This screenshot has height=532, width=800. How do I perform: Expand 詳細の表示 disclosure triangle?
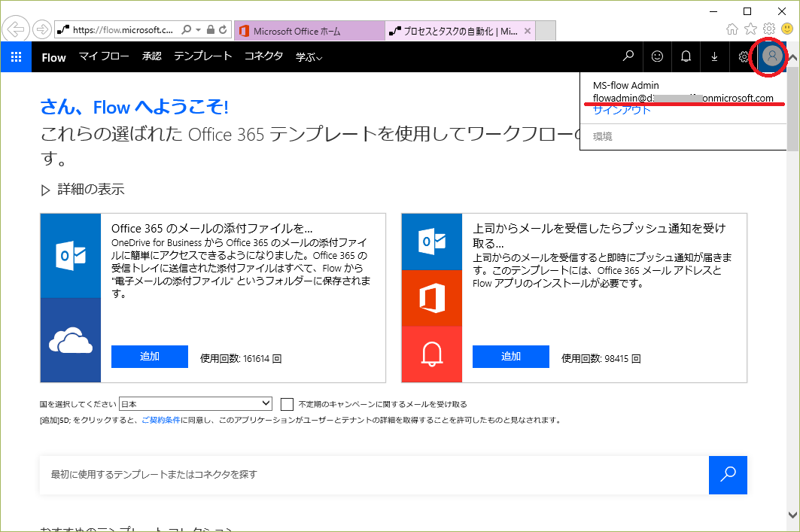pos(45,190)
